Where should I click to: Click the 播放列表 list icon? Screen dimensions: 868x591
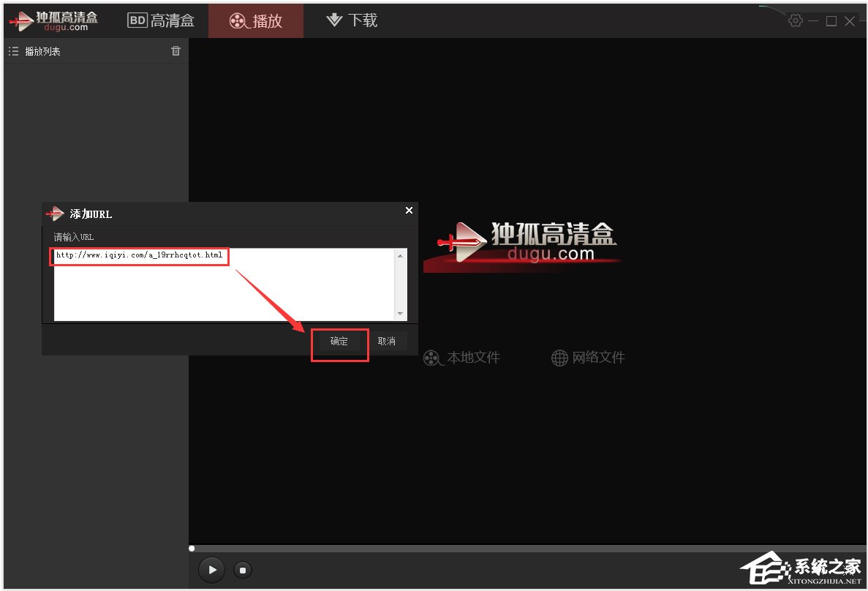coord(13,50)
